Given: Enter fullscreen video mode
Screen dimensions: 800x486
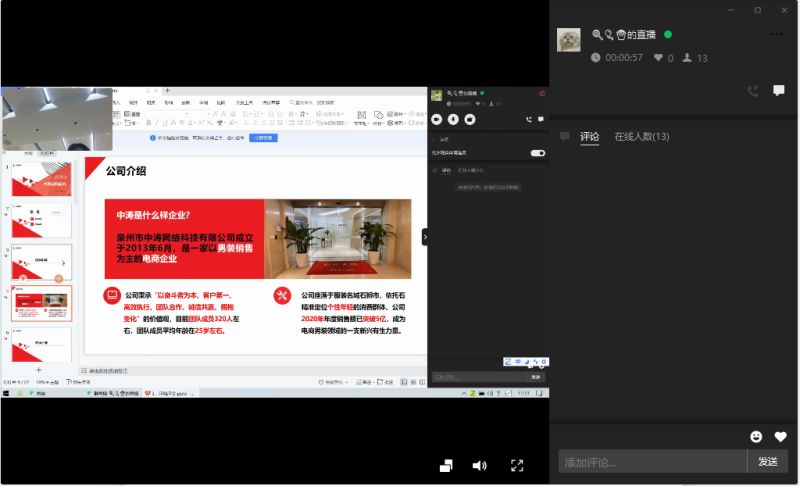Looking at the screenshot, I should point(517,465).
